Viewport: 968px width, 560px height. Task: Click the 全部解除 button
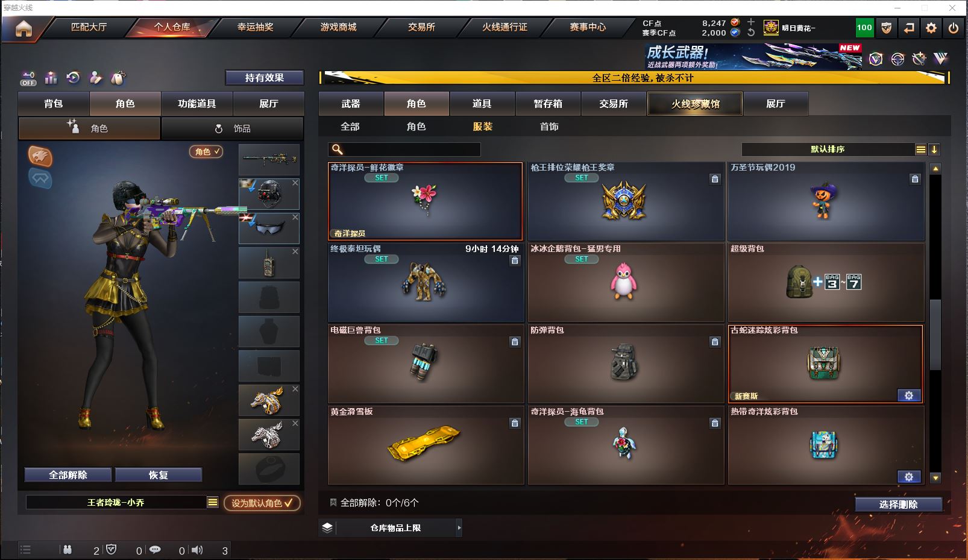(68, 475)
